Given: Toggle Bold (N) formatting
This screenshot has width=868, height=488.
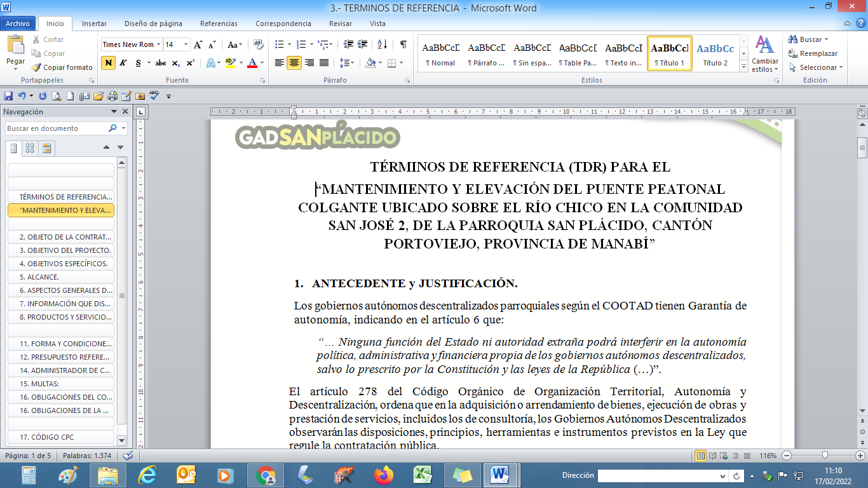Looking at the screenshot, I should tap(109, 63).
